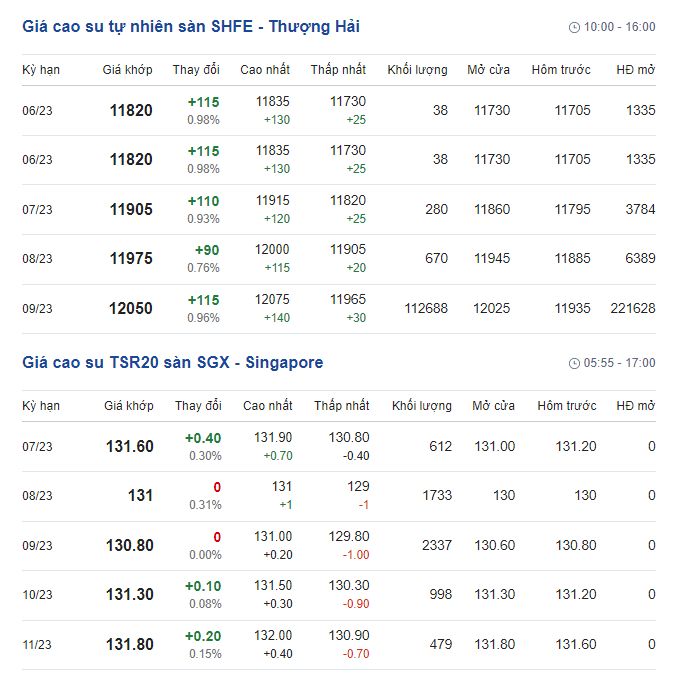Image resolution: width=691 pixels, height=698 pixels.
Task: Click SGX 10/23 highest price 131.50
Action: tap(273, 585)
